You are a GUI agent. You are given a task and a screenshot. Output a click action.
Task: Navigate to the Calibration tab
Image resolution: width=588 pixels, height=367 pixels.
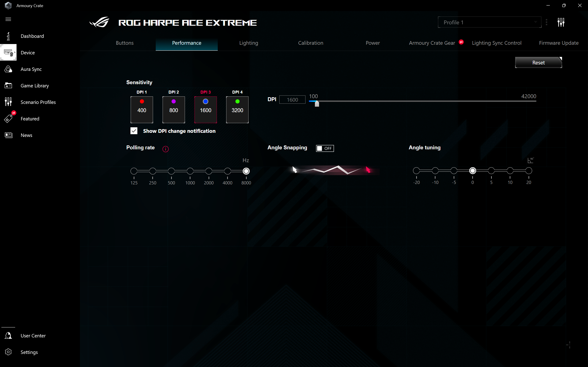(310, 43)
